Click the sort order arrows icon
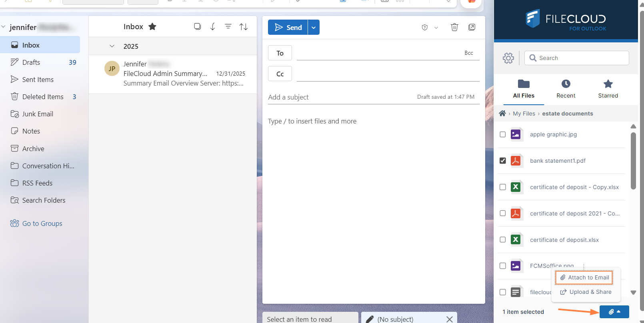Screen dimensions: 644x323 point(244,27)
